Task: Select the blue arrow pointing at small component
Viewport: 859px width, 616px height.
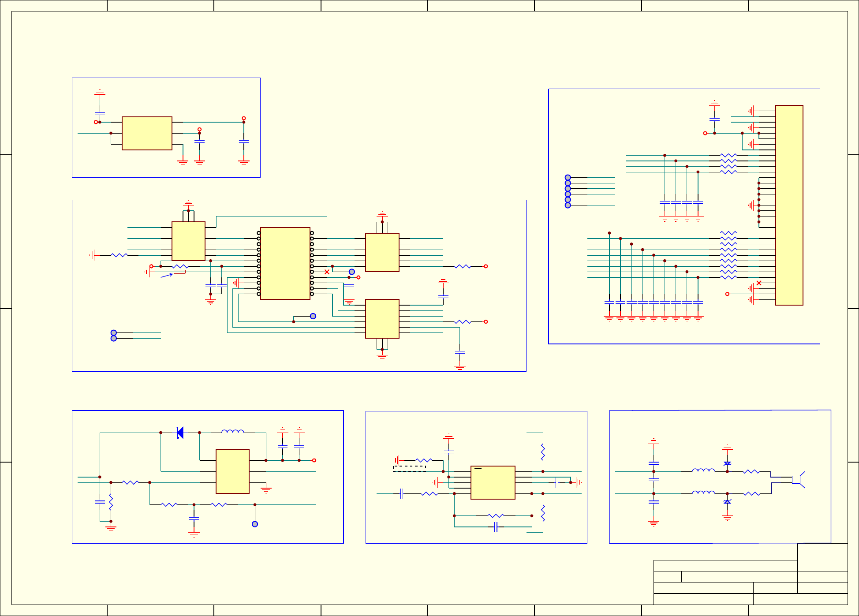Action: point(167,276)
